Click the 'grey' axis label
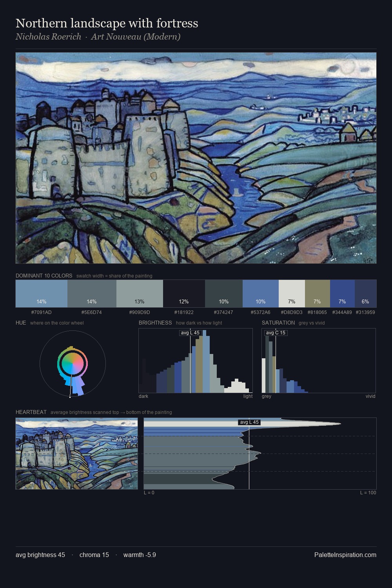The height and width of the screenshot is (588, 392). [267, 396]
